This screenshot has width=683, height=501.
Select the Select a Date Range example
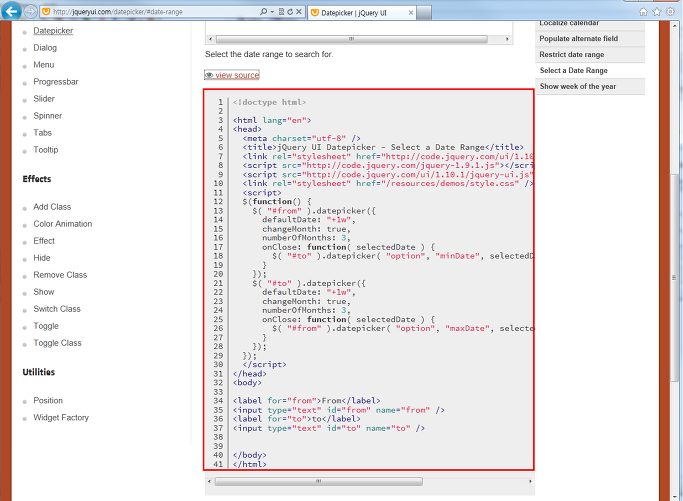pyautogui.click(x=590, y=71)
